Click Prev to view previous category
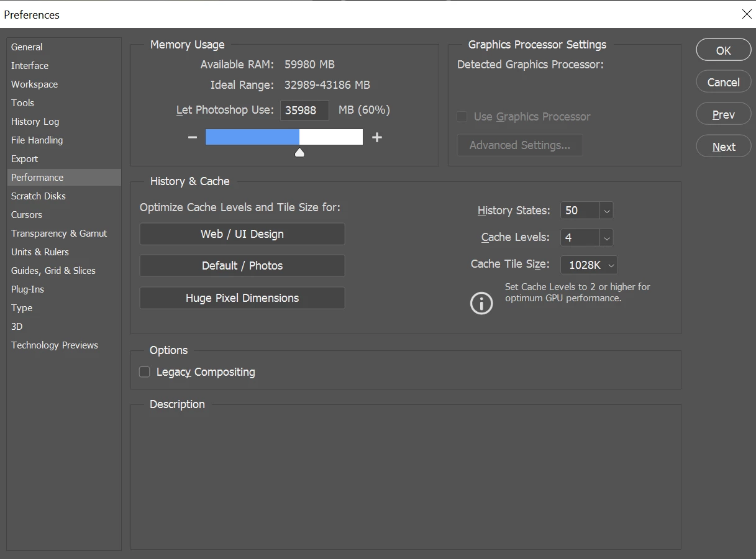756x559 pixels. click(724, 114)
